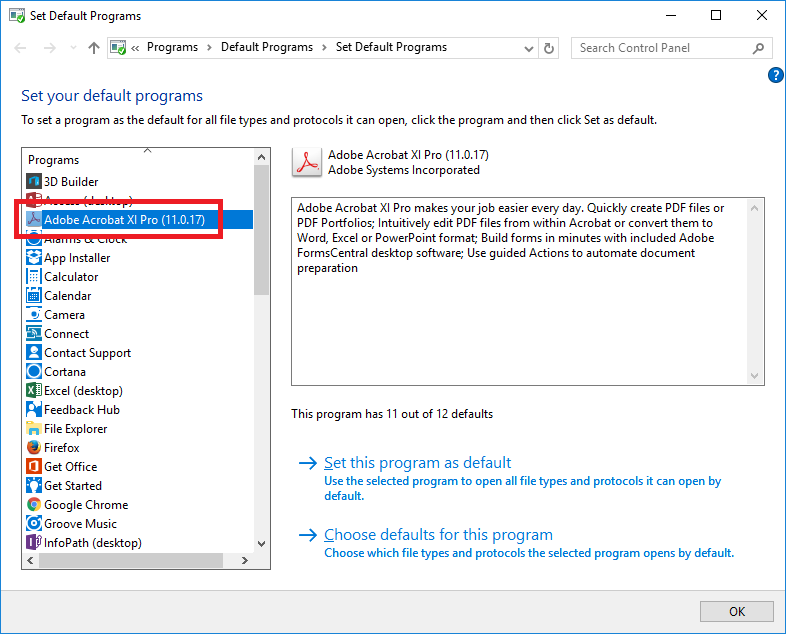Click the Get Started lightbulb icon

click(34, 485)
